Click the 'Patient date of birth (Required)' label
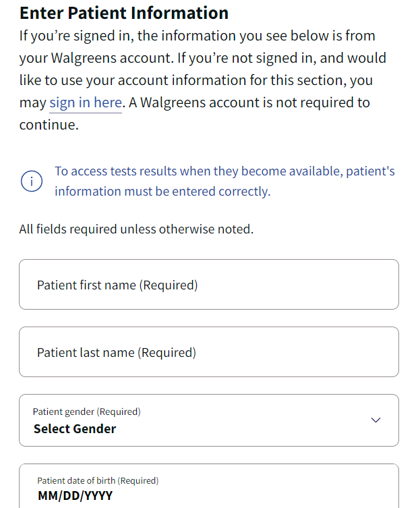The width and height of the screenshot is (420, 508). tap(98, 481)
